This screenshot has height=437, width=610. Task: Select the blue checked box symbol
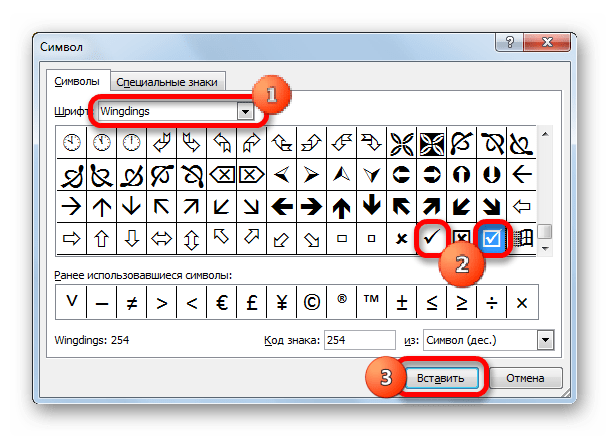click(491, 238)
